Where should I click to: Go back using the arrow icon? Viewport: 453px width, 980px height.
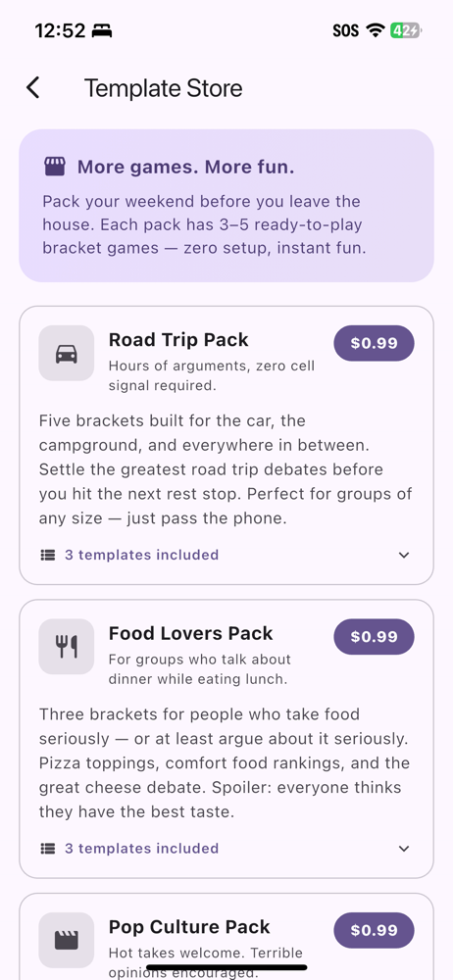33,88
